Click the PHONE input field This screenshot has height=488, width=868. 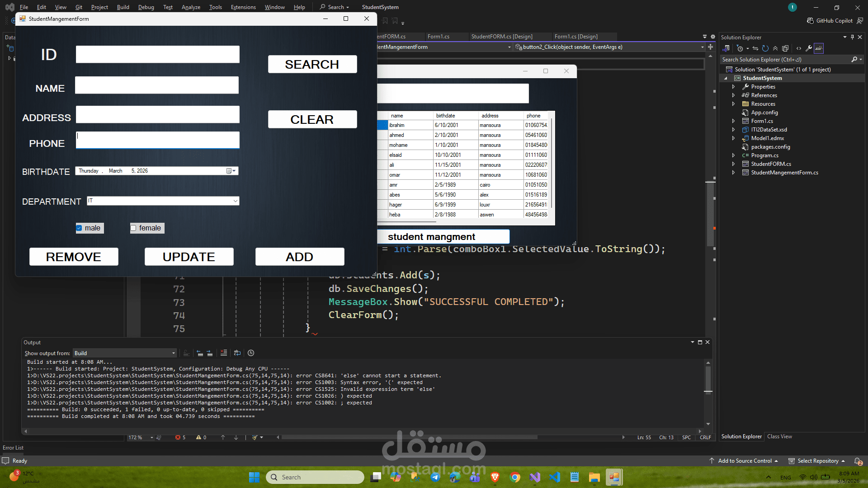tap(157, 140)
